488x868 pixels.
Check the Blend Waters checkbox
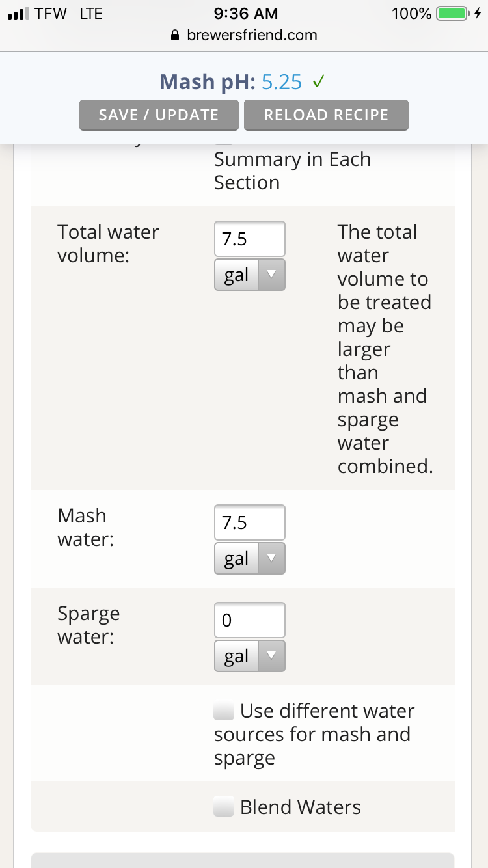tap(224, 807)
